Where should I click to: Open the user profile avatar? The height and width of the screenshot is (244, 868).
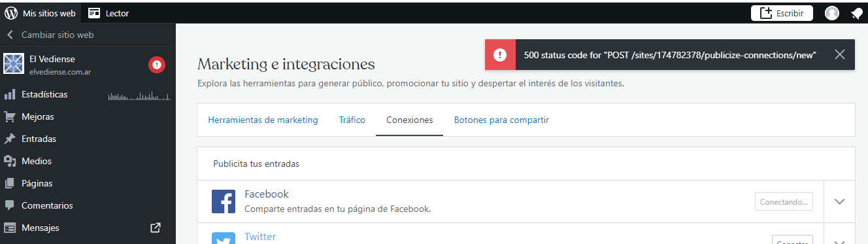click(832, 13)
